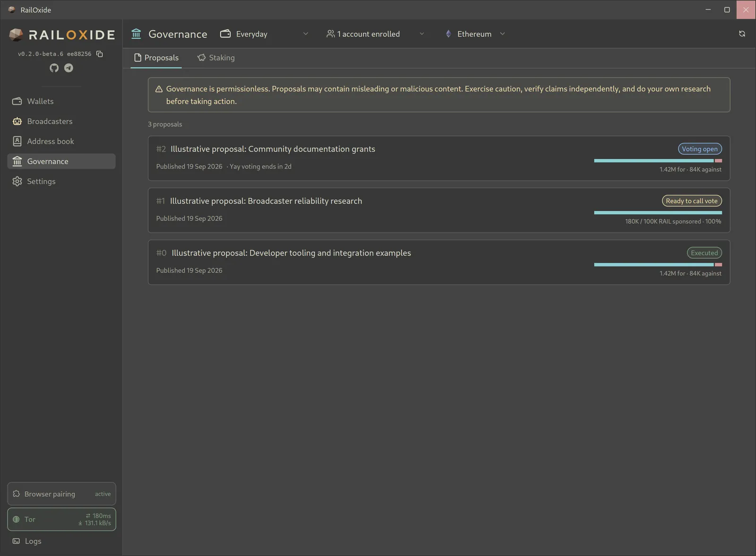Click the Browser pairing puzzle icon
Viewport: 756px width, 556px height.
(16, 494)
